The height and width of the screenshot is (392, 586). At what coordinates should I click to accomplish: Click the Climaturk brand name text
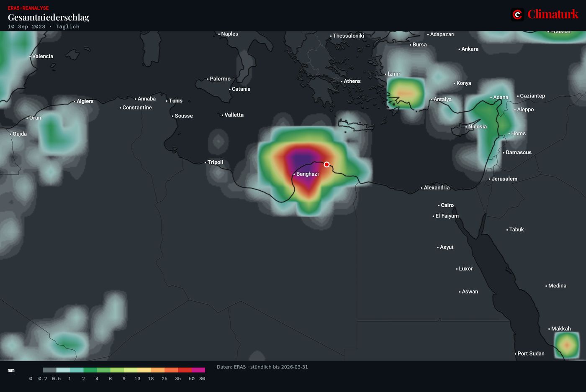point(553,14)
